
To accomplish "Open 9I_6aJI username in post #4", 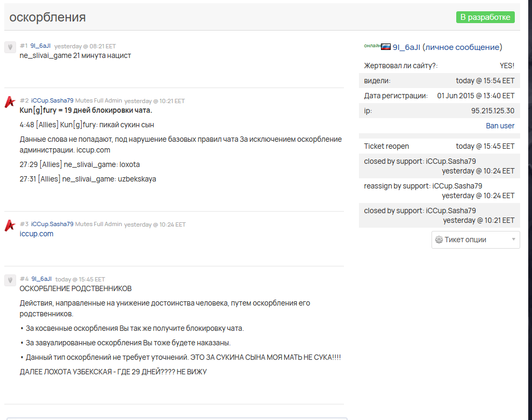I will [41, 279].
